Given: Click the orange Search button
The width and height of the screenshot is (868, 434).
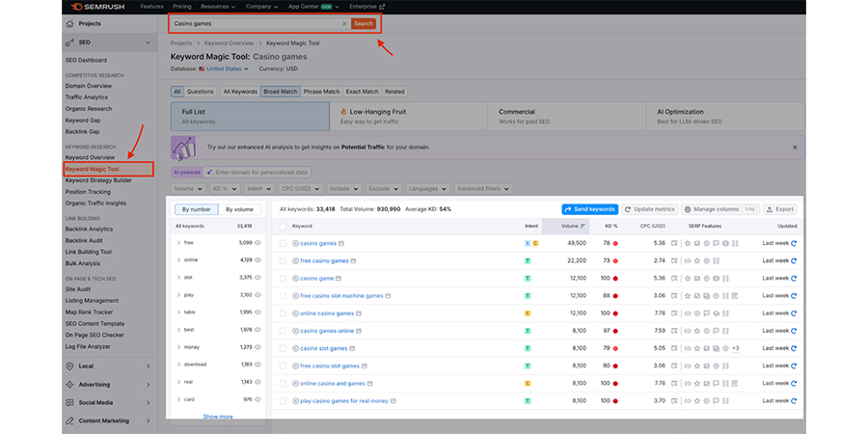Looking at the screenshot, I should (x=364, y=24).
